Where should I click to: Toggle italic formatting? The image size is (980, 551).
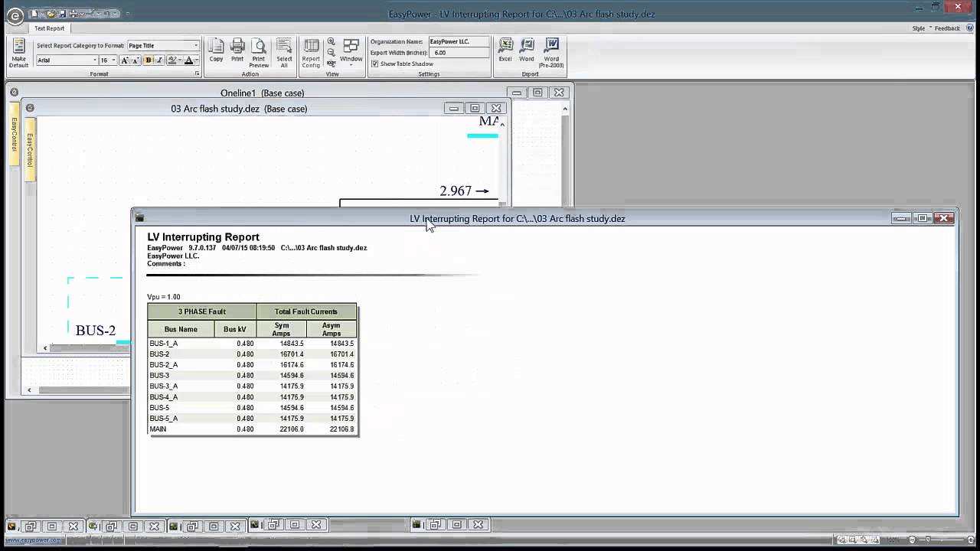(x=158, y=60)
